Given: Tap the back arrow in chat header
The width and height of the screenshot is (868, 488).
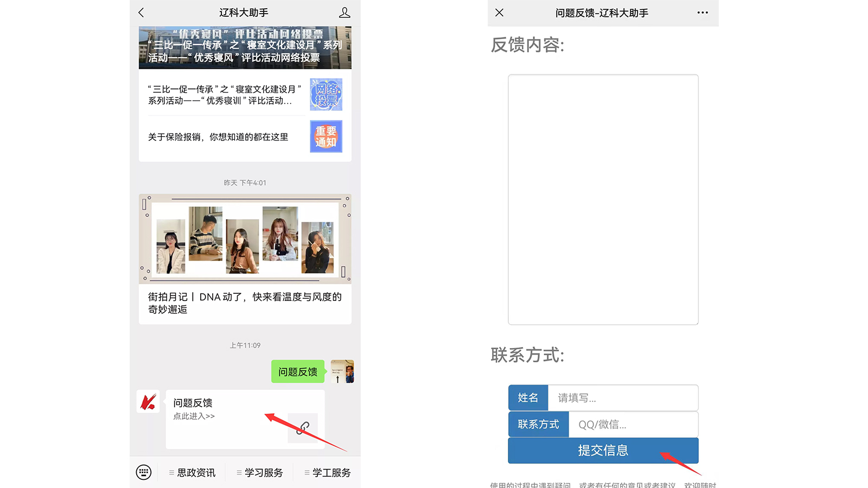Looking at the screenshot, I should [142, 12].
